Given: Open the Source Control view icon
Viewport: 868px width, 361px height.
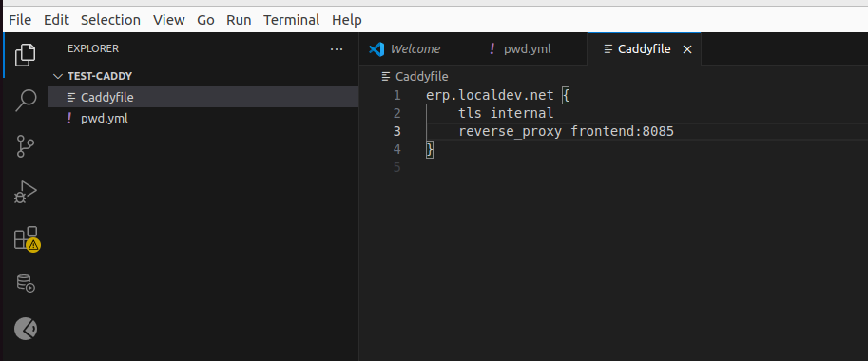Looking at the screenshot, I should 25,146.
